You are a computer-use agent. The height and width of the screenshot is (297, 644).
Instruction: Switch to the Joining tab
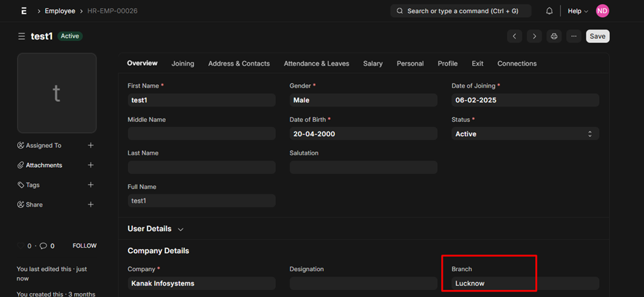click(x=183, y=64)
